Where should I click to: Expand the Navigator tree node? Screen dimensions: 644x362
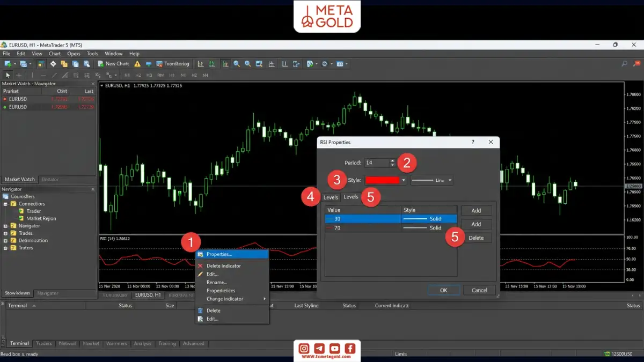pos(5,226)
